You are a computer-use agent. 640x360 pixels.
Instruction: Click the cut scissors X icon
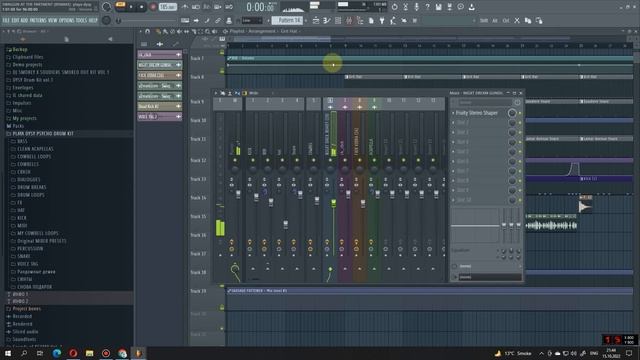tap(517, 20)
